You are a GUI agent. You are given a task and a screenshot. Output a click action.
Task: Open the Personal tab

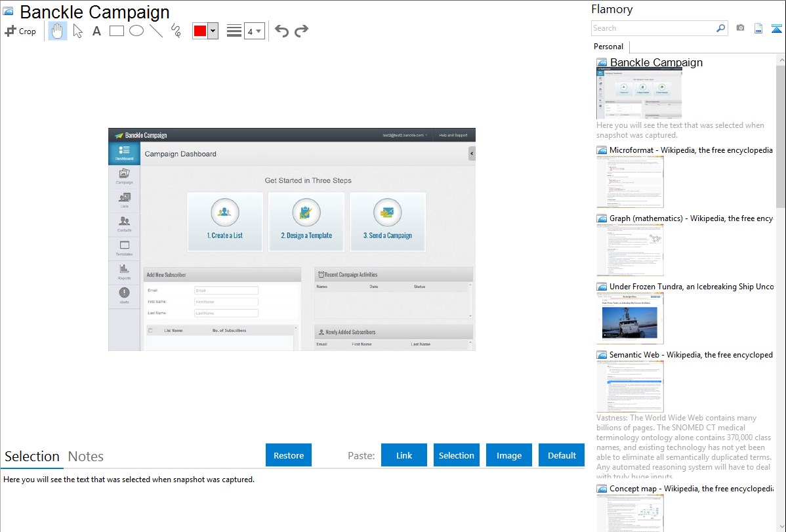pos(608,47)
